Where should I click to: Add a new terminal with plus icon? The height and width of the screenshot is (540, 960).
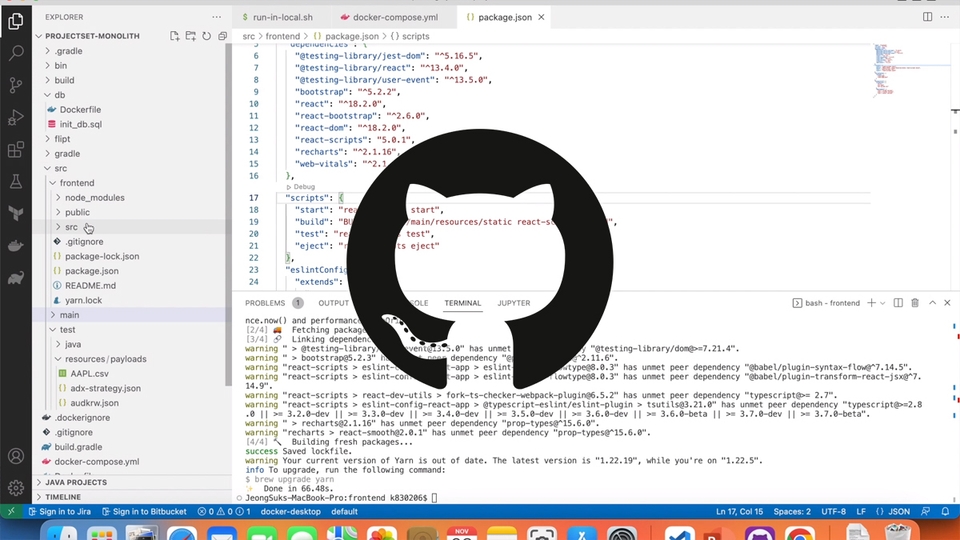point(871,303)
